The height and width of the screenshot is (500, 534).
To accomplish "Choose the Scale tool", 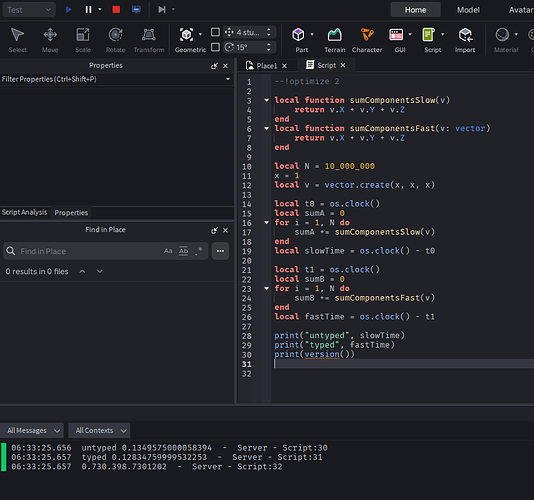I will tap(83, 40).
